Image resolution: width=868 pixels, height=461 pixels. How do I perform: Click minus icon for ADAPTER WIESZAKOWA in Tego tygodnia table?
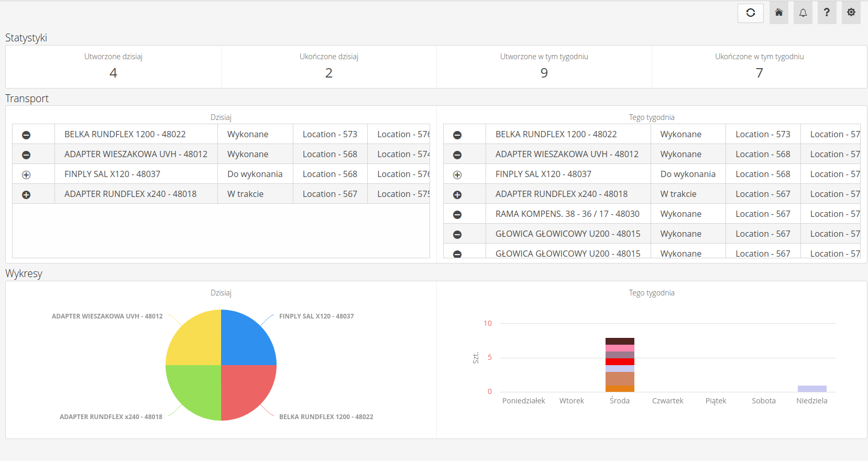(457, 155)
